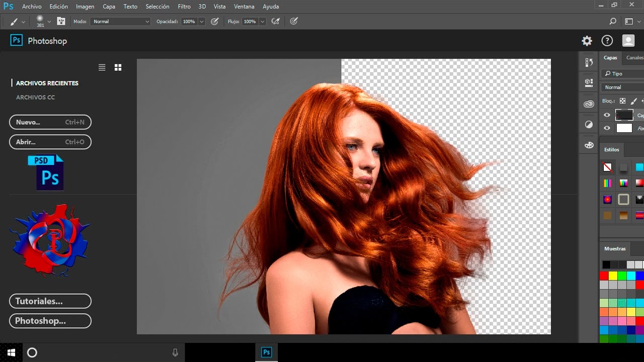The width and height of the screenshot is (644, 362).
Task: Lock image pixels brush icon
Action: [x=634, y=101]
